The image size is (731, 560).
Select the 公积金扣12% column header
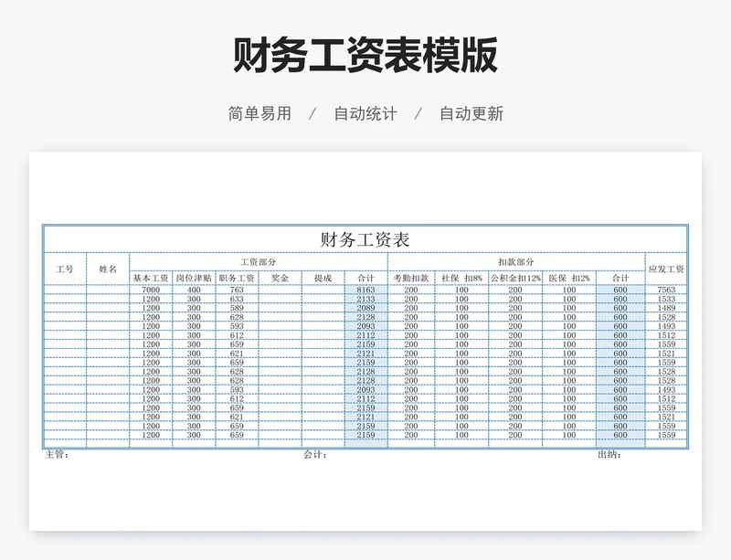click(515, 278)
